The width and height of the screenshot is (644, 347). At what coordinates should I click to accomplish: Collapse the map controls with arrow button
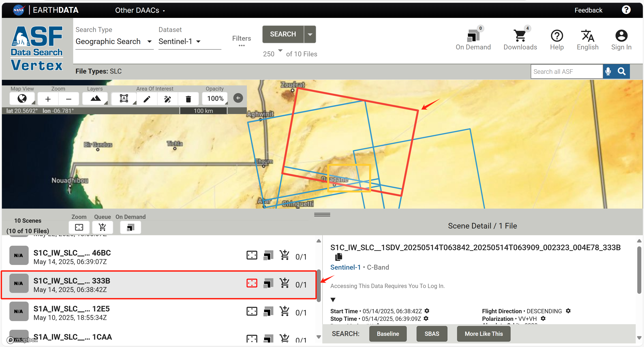click(238, 98)
